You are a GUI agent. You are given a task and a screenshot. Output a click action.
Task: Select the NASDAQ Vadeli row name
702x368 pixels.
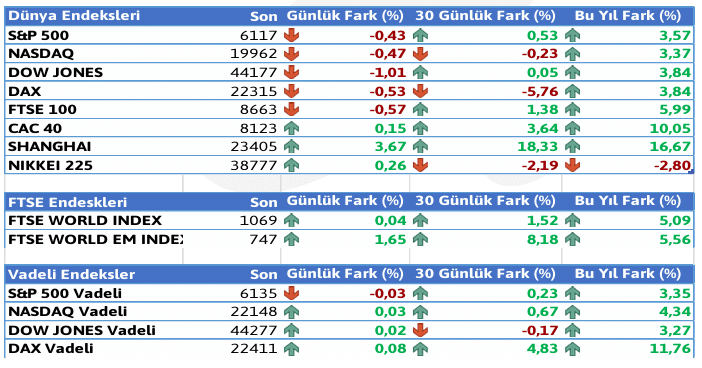point(68,312)
